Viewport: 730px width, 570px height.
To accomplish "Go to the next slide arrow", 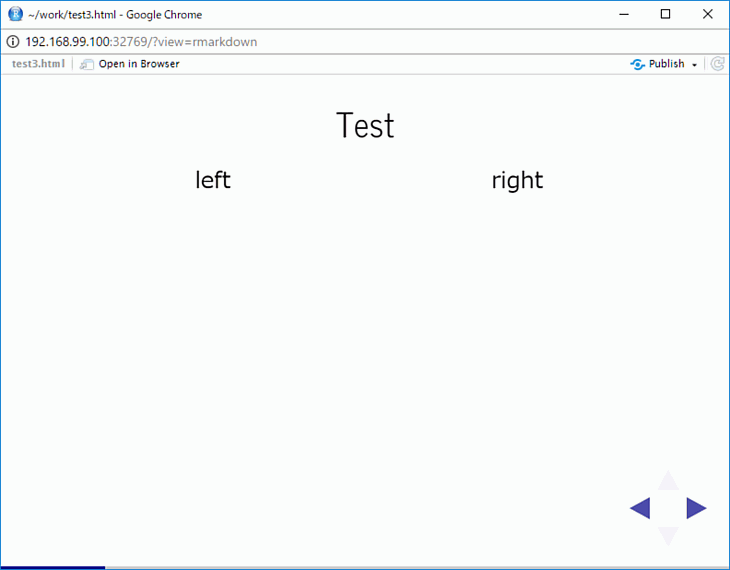I will 696,508.
